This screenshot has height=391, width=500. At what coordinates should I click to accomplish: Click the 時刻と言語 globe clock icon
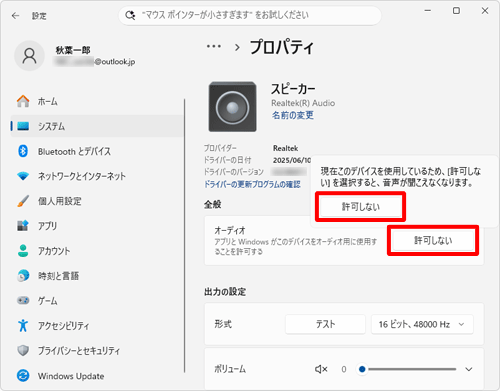pyautogui.click(x=23, y=276)
